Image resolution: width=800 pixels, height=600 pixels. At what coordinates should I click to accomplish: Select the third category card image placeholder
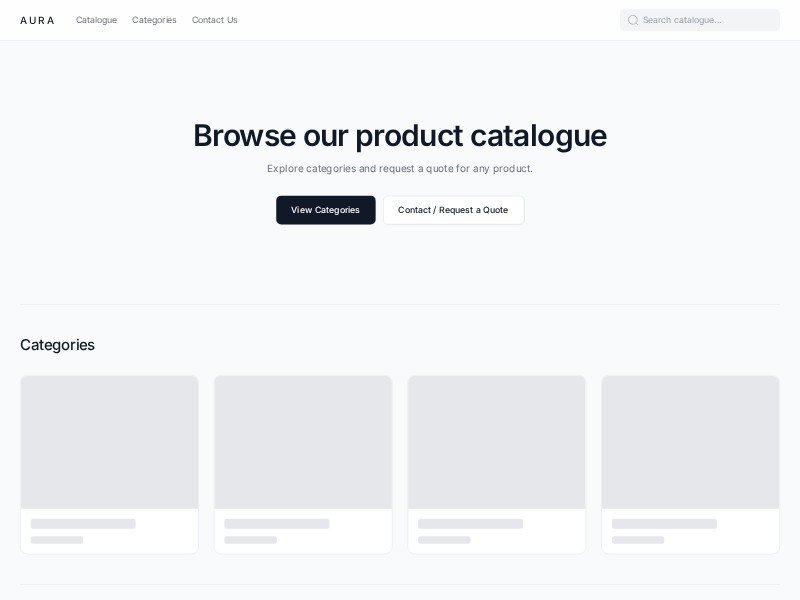497,442
